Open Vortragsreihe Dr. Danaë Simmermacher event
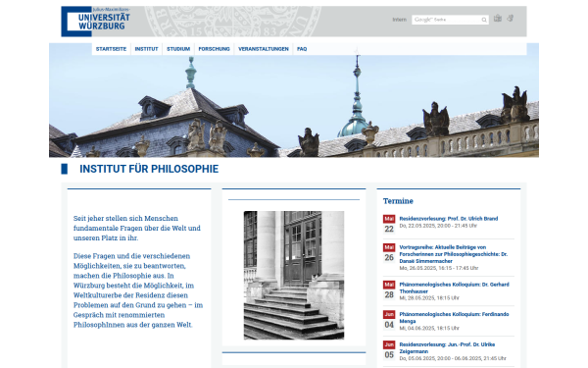This screenshot has width=588, height=368. 454,254
